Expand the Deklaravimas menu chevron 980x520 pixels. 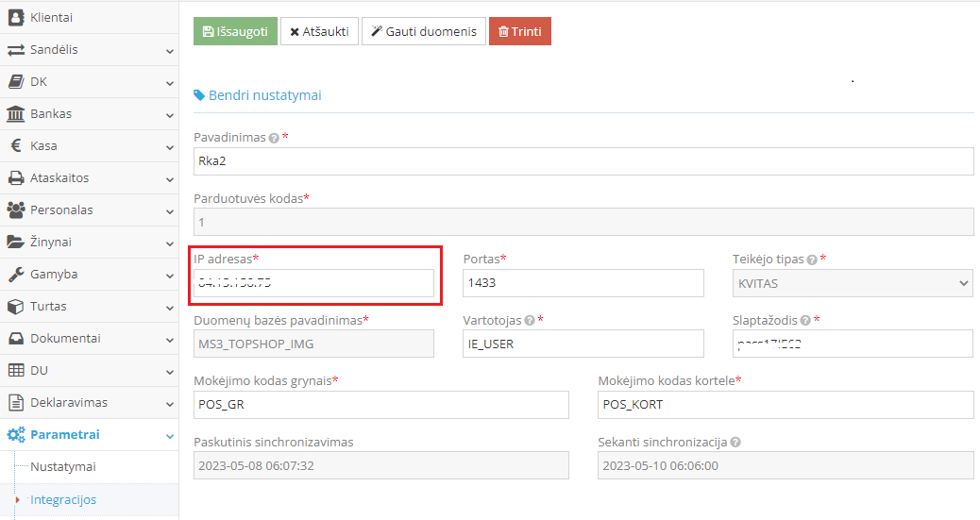[x=169, y=404]
